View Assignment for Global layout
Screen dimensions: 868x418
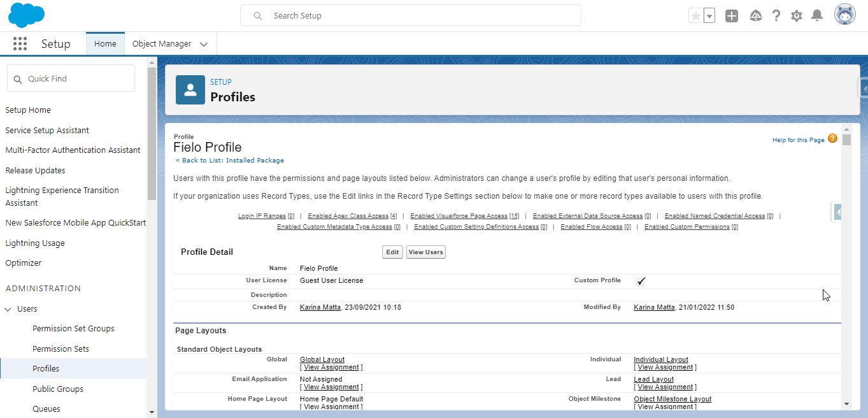(x=331, y=367)
